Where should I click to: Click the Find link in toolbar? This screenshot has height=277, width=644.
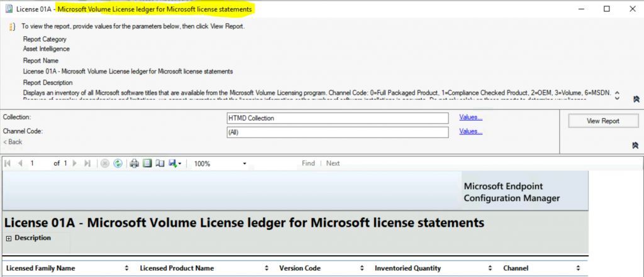point(308,163)
